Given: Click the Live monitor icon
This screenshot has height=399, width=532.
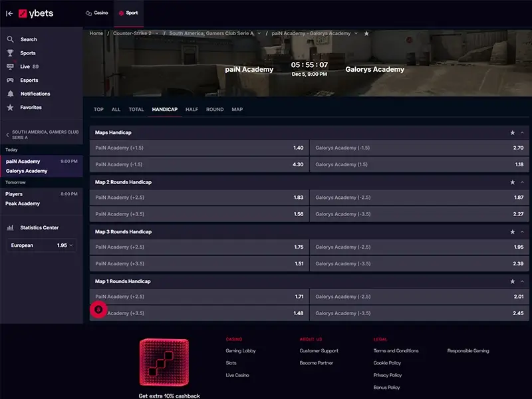Looking at the screenshot, I should pyautogui.click(x=11, y=66).
